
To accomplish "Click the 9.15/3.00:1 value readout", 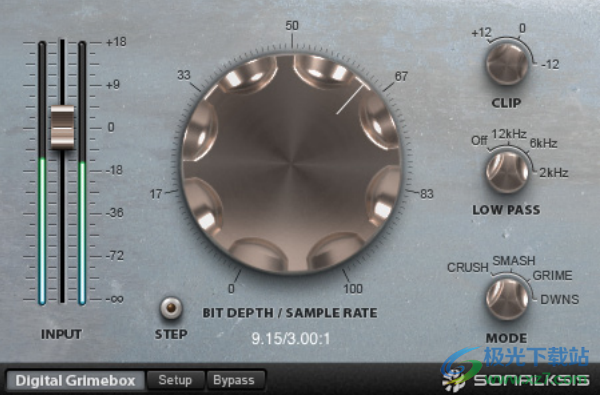I will tap(291, 338).
